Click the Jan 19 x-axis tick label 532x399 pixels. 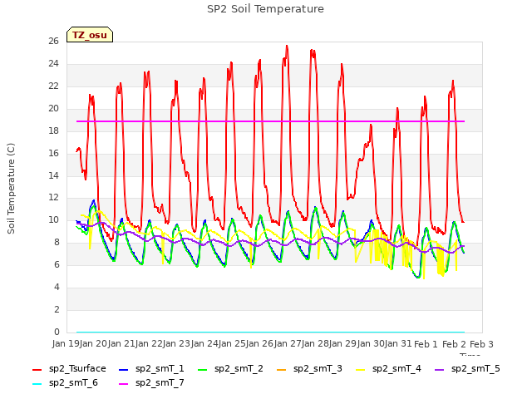pyautogui.click(x=65, y=344)
